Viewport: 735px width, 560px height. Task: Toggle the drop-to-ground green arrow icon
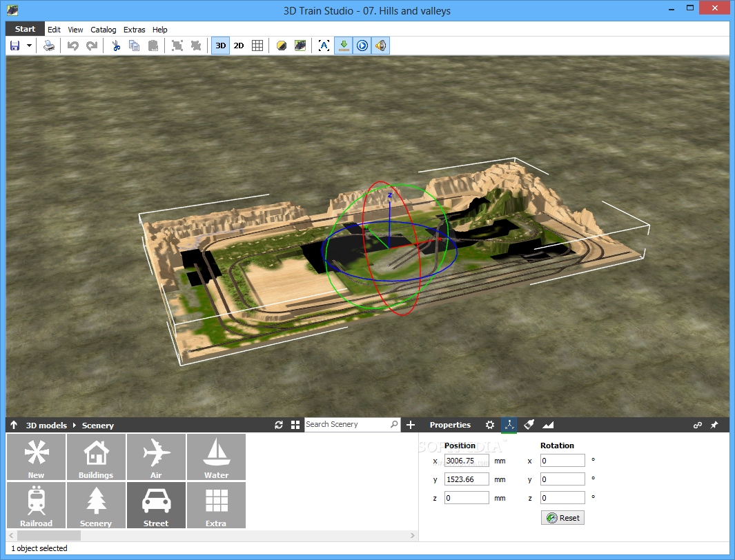point(344,46)
